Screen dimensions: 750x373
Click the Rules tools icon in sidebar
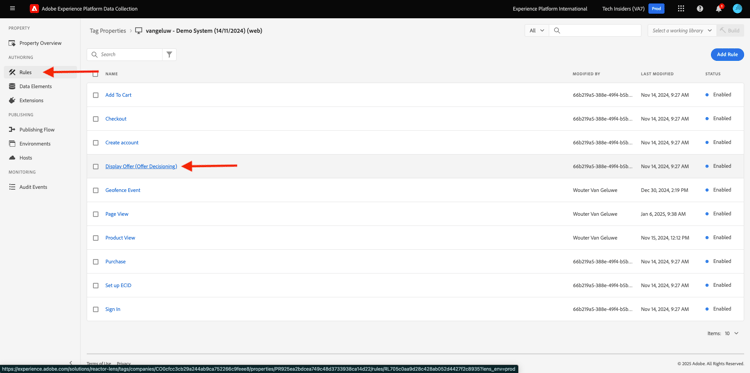click(x=12, y=72)
